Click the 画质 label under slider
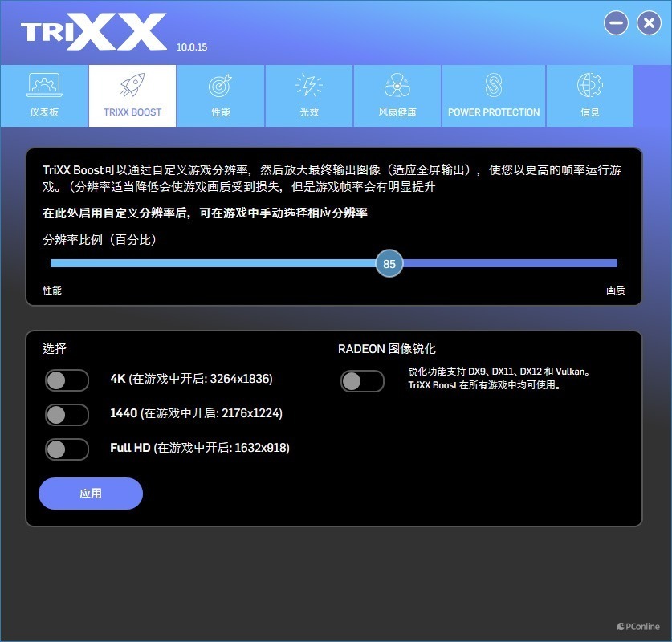The image size is (672, 642). coord(616,291)
